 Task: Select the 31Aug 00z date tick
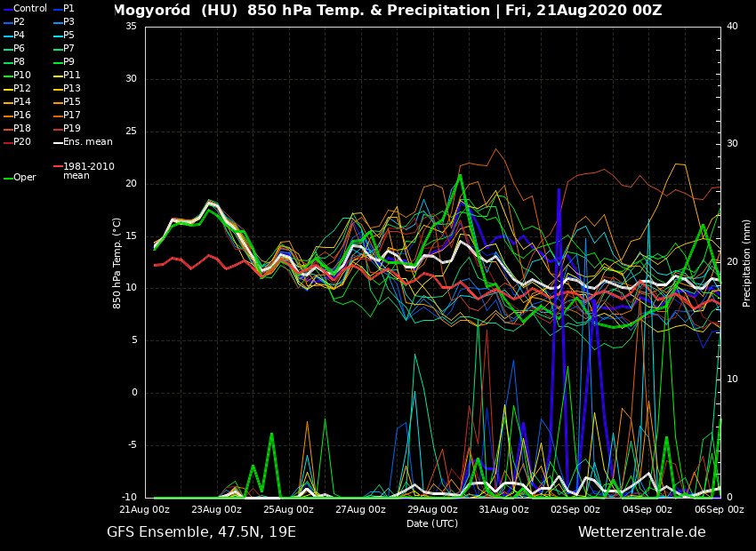click(504, 509)
